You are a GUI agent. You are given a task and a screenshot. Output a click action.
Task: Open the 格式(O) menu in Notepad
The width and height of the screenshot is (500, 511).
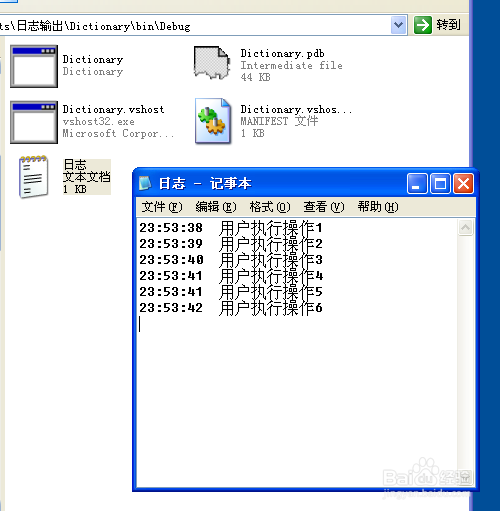tap(270, 207)
